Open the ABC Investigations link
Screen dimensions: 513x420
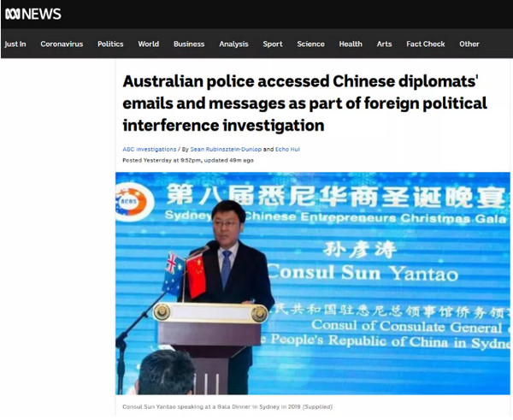150,150
